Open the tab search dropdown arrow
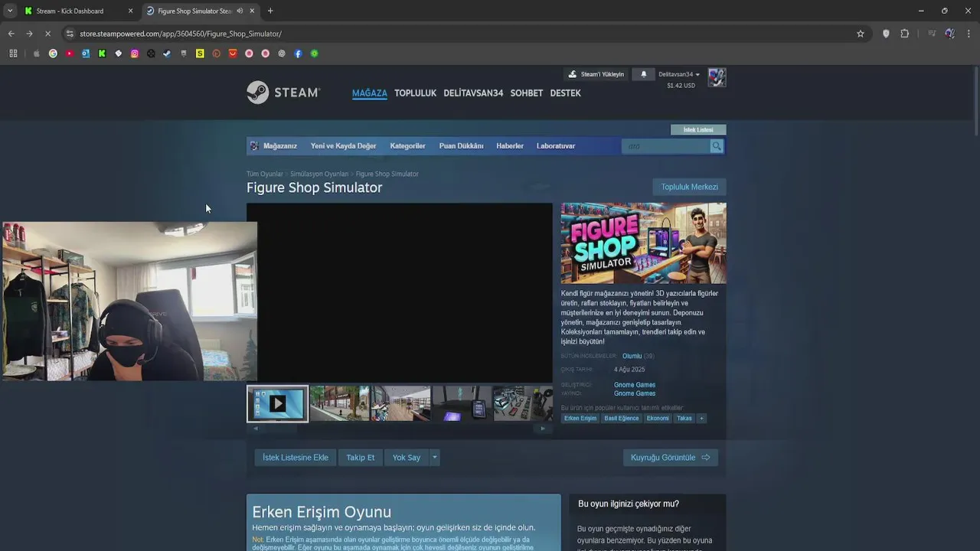 point(9,11)
